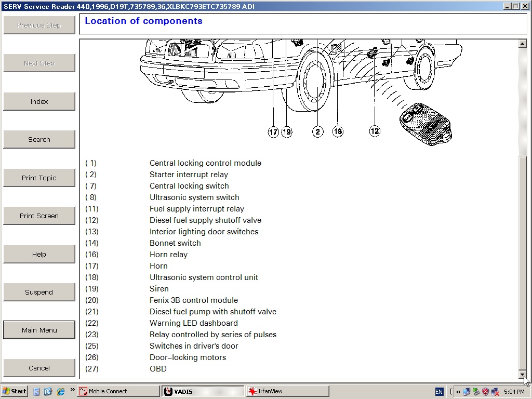Image resolution: width=532 pixels, height=399 pixels.
Task: Click the Print Screen button
Action: [x=39, y=216]
